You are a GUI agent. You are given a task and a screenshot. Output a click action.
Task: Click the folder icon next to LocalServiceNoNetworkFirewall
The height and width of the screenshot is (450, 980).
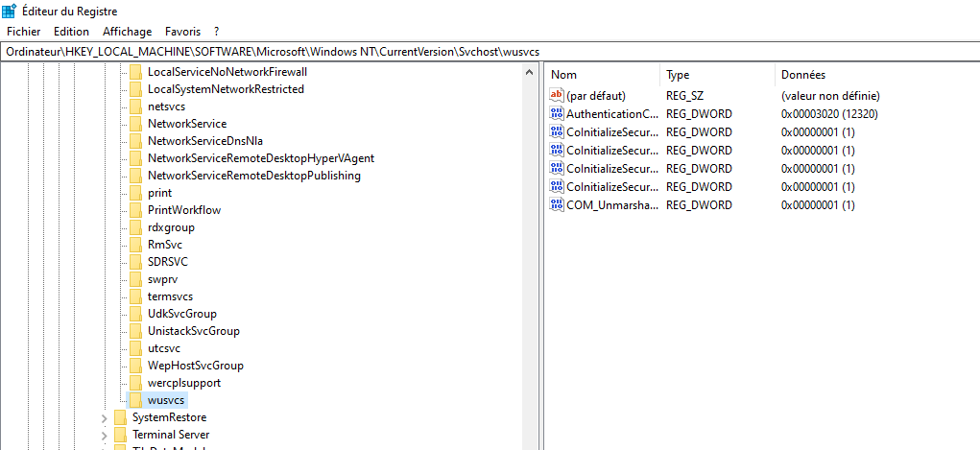[135, 72]
